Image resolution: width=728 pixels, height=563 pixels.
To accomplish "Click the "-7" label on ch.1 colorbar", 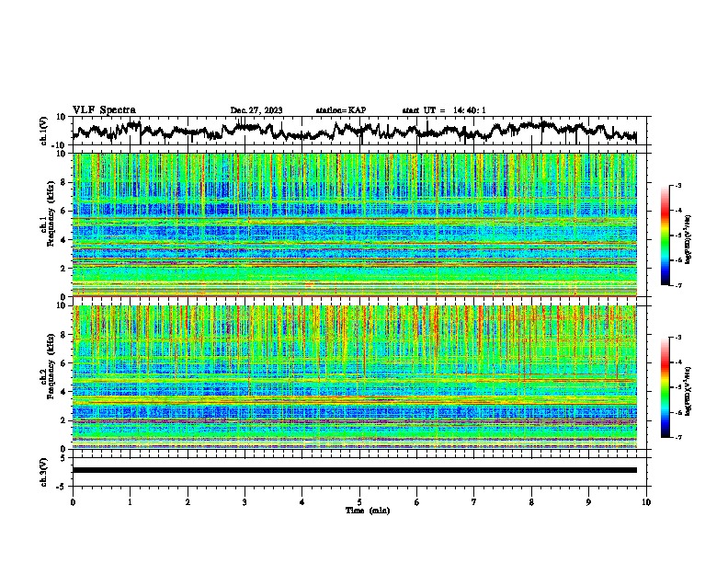I will (678, 285).
